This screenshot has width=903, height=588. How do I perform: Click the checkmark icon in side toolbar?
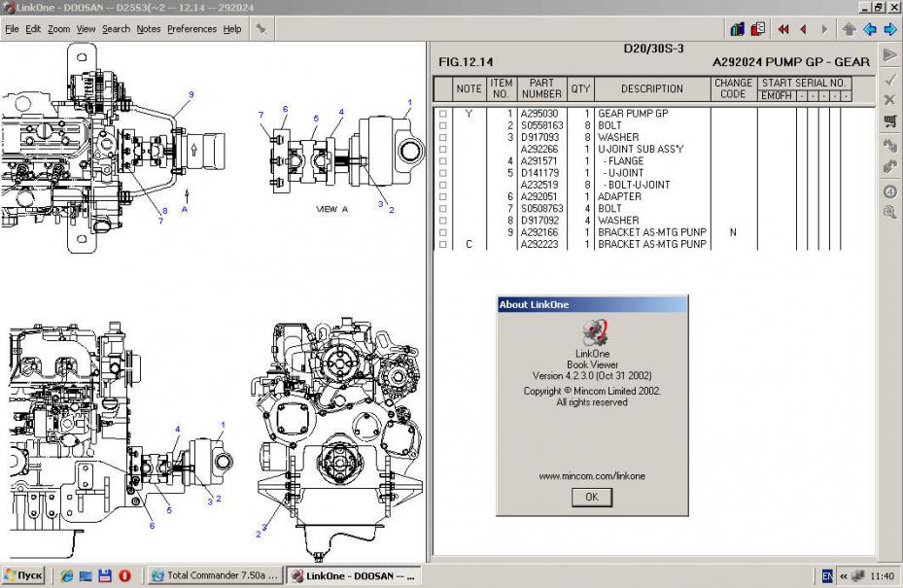click(x=889, y=80)
